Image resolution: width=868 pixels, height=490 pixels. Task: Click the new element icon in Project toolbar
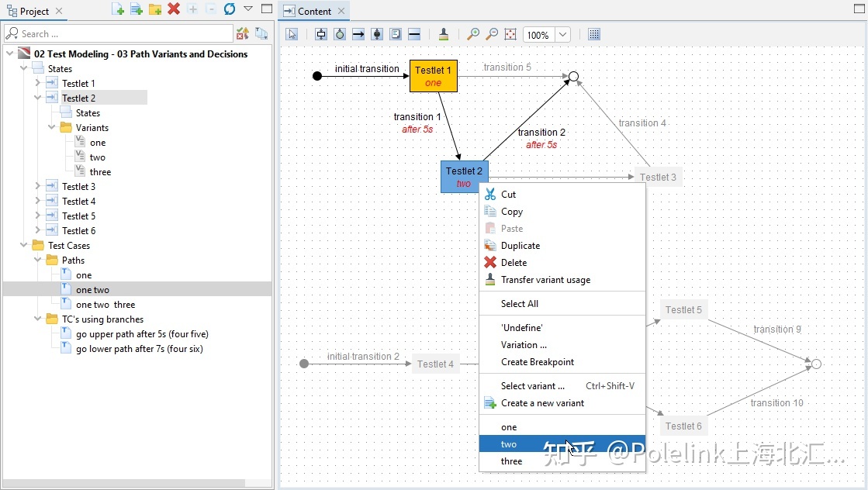click(117, 9)
